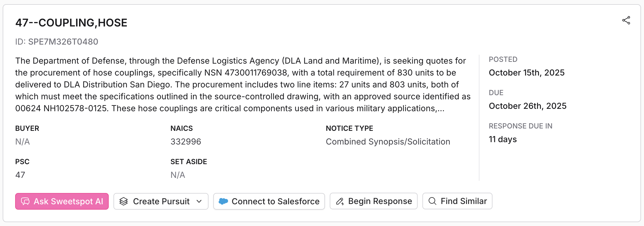Viewport: 644px width, 226px height.
Task: Click the opportunity description paragraph
Action: pyautogui.click(x=242, y=84)
